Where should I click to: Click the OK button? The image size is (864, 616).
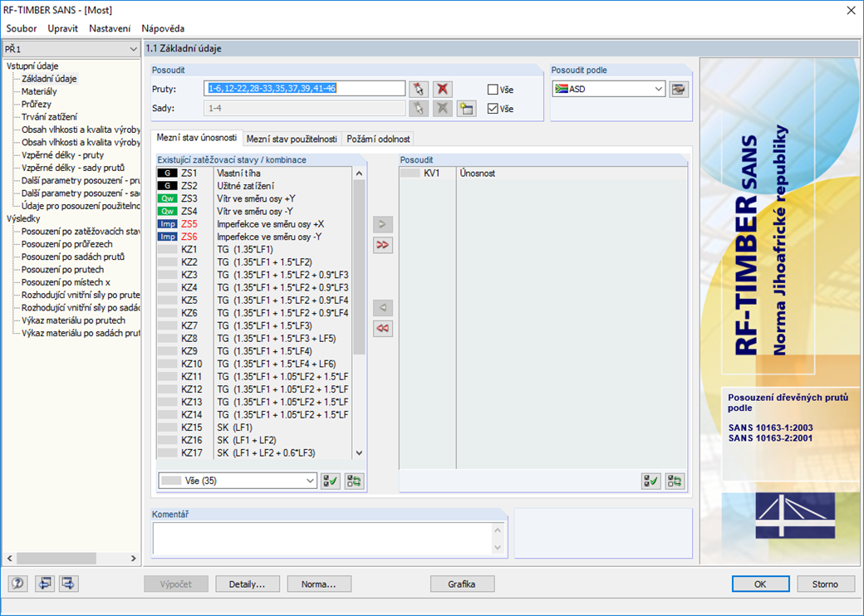coord(760,584)
